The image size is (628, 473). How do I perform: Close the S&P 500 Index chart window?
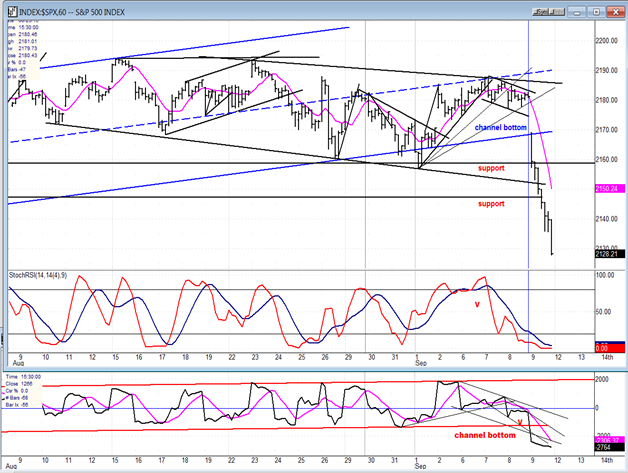tap(616, 12)
